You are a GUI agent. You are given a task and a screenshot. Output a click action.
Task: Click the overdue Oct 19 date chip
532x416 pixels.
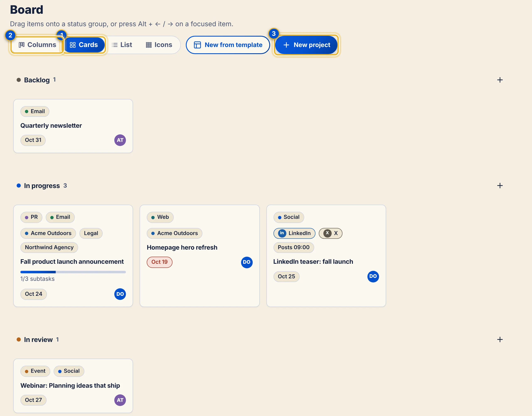(160, 262)
